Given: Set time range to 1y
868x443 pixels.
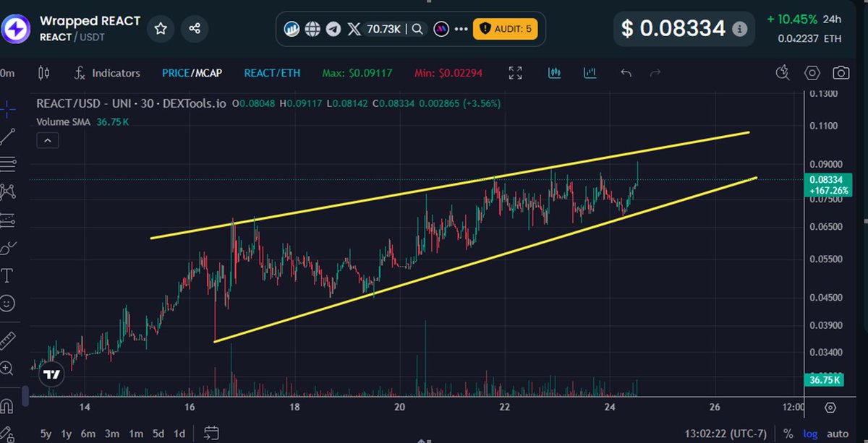Looking at the screenshot, I should [67, 434].
